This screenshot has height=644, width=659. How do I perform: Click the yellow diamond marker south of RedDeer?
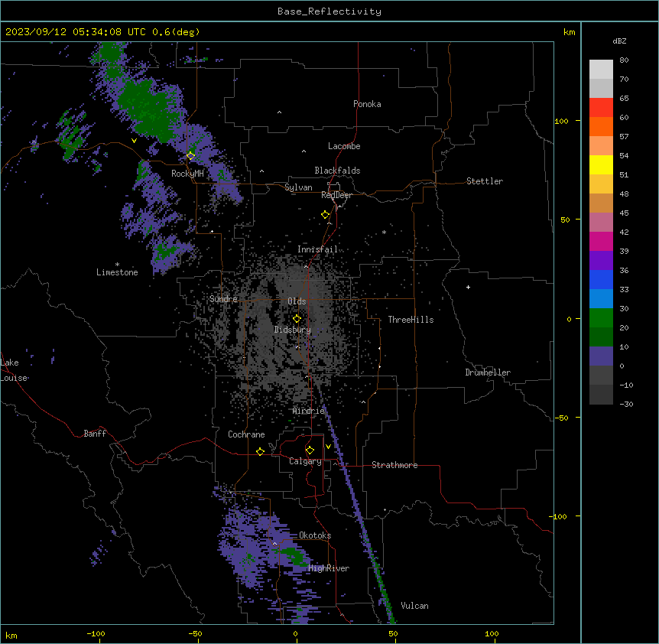[325, 215]
